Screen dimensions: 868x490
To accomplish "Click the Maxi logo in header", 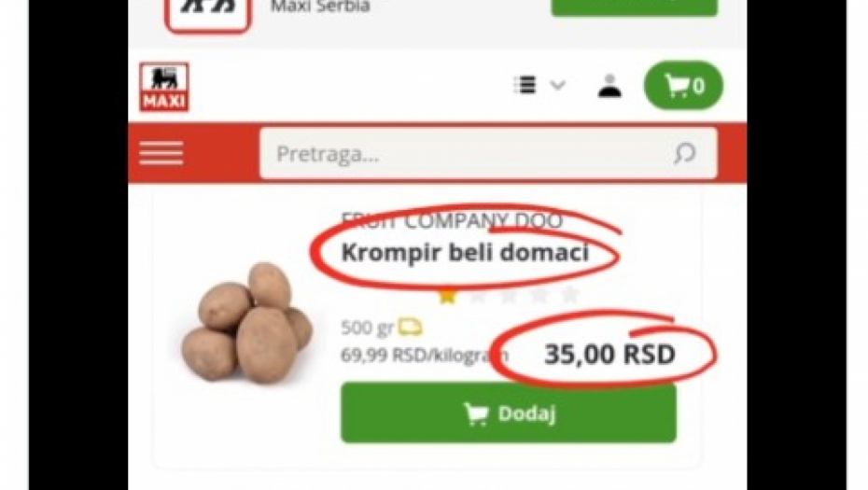I will pos(164,87).
